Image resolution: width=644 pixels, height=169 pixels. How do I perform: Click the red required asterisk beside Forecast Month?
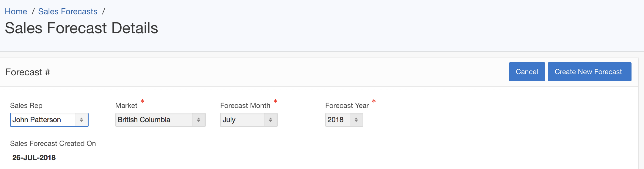[275, 101]
